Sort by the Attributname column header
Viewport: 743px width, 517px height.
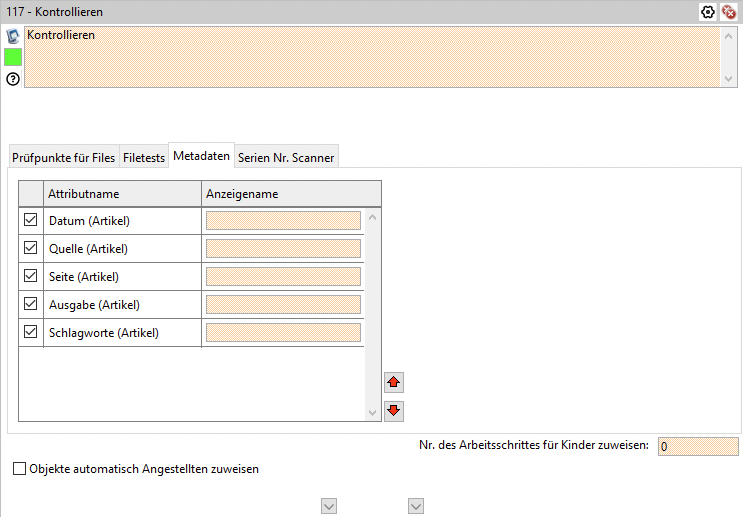point(122,193)
